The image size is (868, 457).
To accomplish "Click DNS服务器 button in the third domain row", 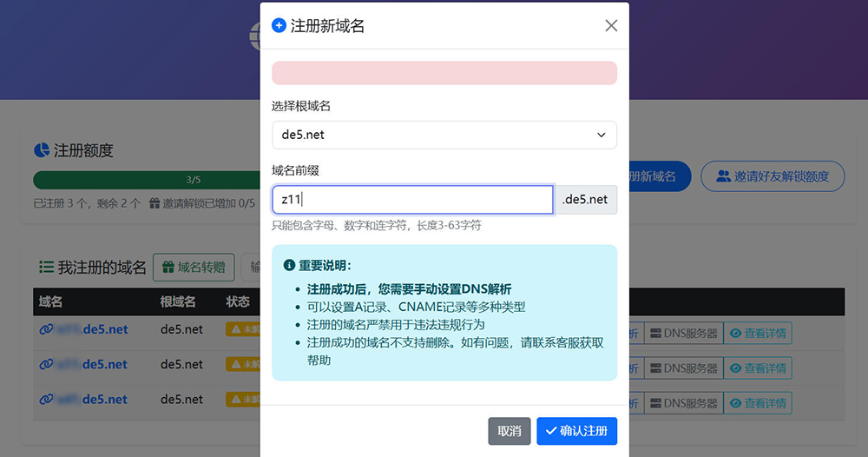I will [x=683, y=403].
